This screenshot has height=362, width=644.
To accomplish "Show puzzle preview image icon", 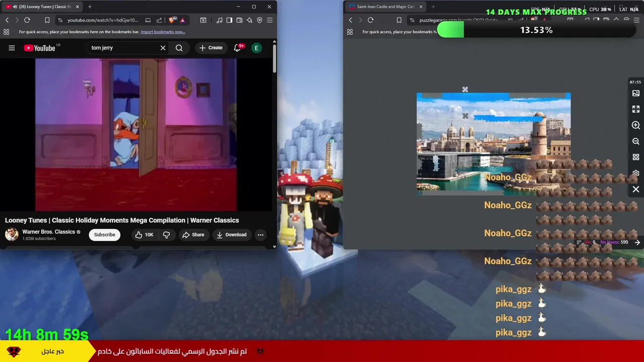I will pos(636,94).
